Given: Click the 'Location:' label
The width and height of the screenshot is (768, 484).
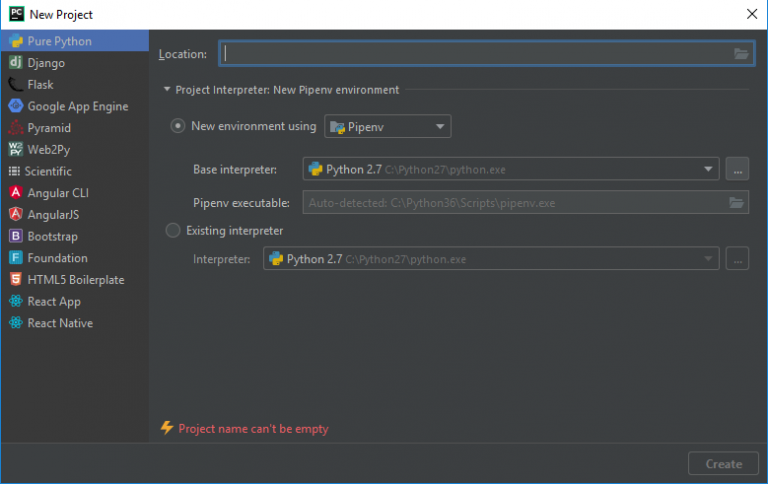Looking at the screenshot, I should pos(183,54).
